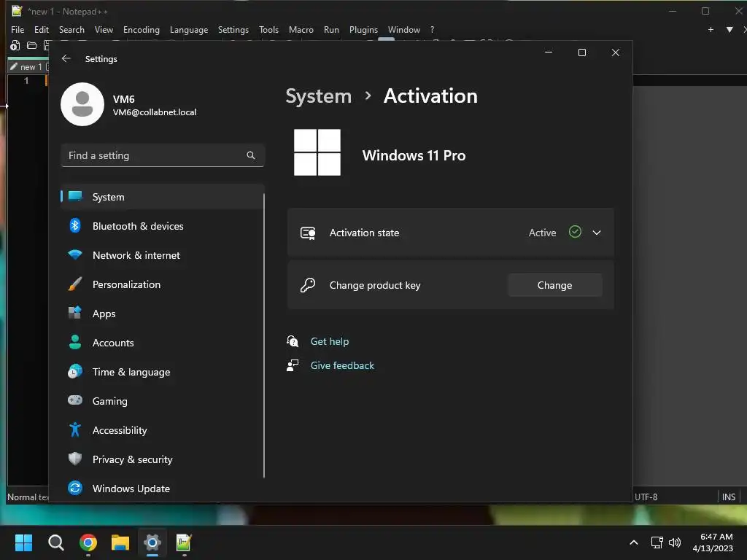Expand the Activation state chevron
Image resolution: width=747 pixels, height=560 pixels.
click(x=597, y=233)
